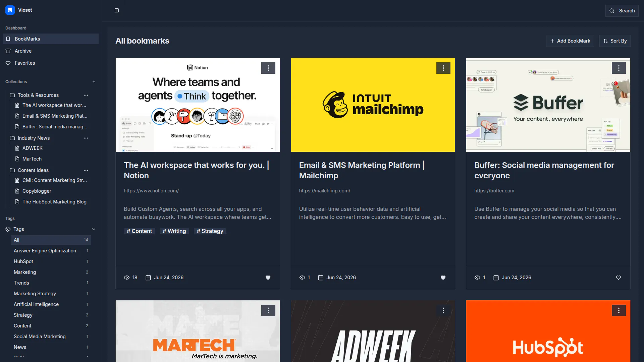Viewport: 644px width, 362px height.
Task: Add a new collection with plus icon
Action: 94,82
